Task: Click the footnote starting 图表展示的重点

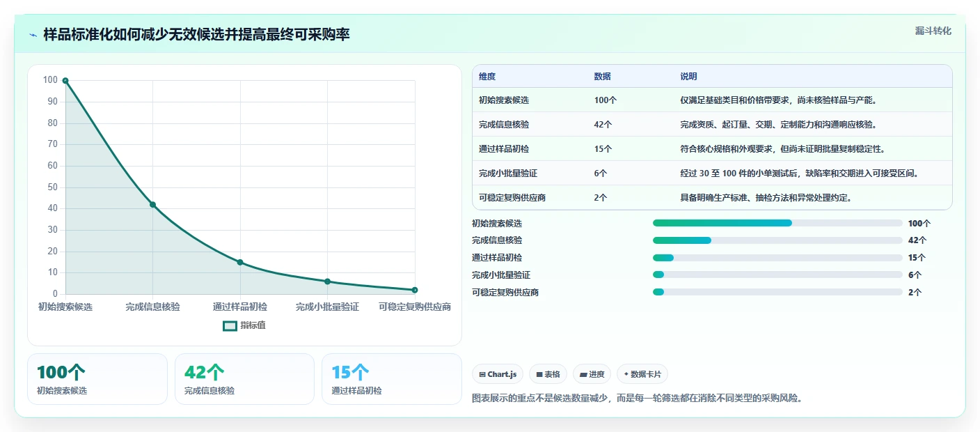Action: point(637,399)
